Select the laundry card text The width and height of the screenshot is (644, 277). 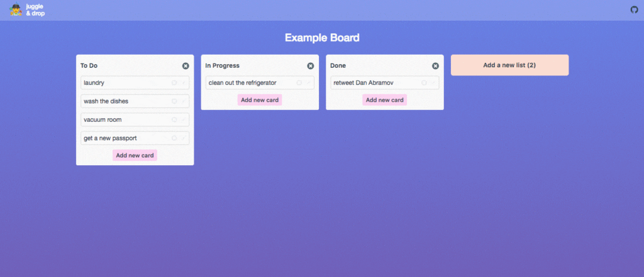[94, 83]
